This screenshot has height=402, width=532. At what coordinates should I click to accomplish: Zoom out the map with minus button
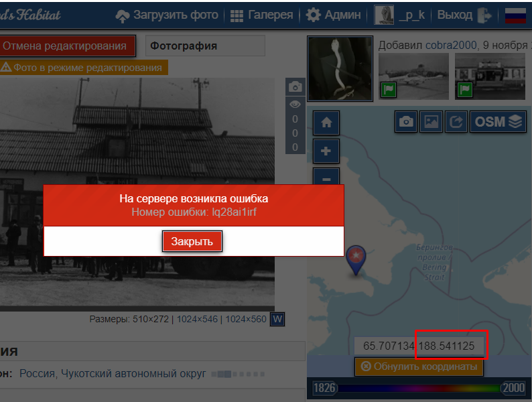(326, 177)
